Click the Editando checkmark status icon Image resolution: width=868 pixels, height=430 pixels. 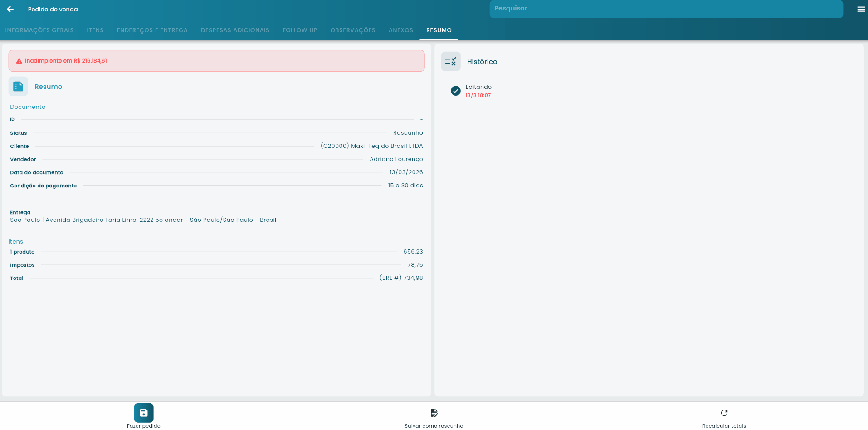click(455, 91)
